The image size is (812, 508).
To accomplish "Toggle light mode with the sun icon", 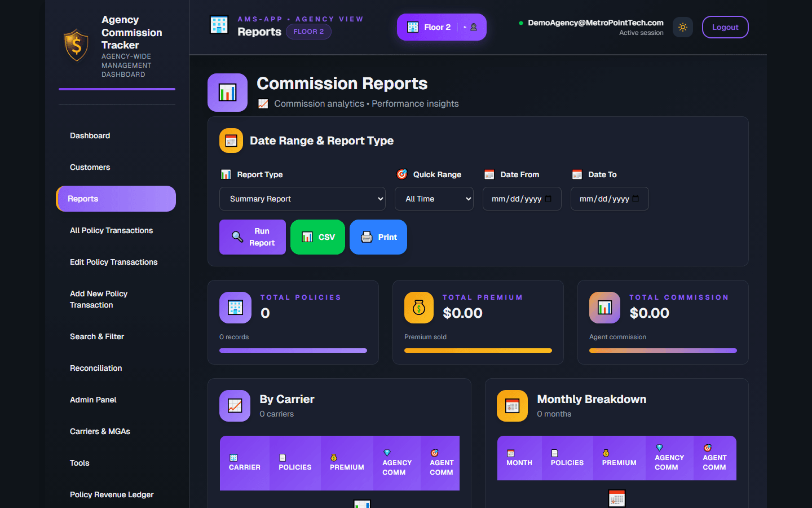I will point(682,27).
